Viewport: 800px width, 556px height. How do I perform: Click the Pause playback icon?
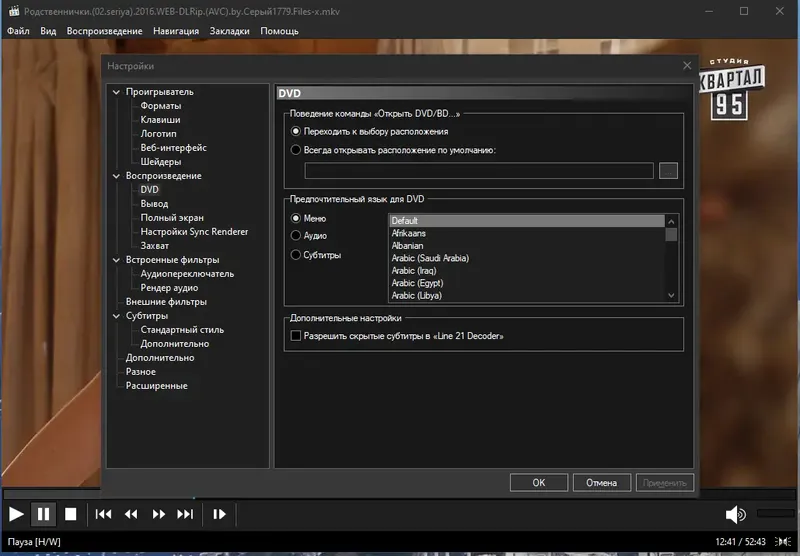(43, 514)
